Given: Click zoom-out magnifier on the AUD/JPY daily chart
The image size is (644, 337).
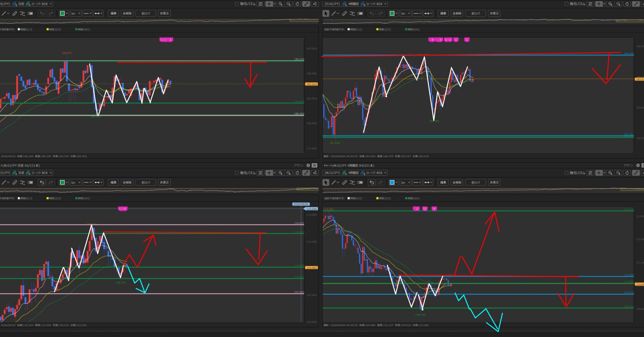Looking at the screenshot, I should pyautogui.click(x=289, y=173).
